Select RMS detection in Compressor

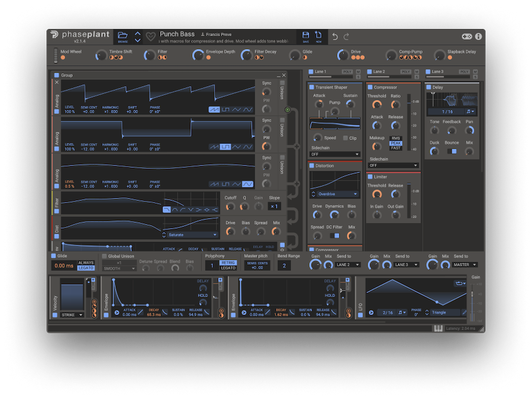[395, 138]
